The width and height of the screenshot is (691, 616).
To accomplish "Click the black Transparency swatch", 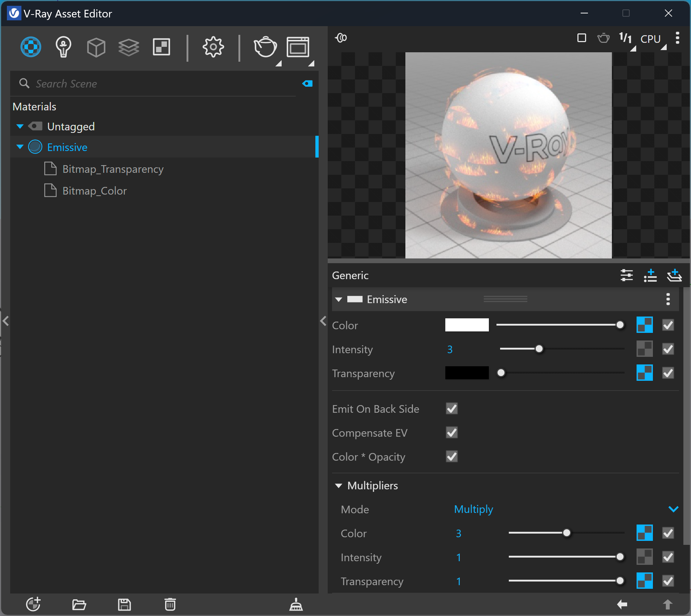I will pos(467,373).
